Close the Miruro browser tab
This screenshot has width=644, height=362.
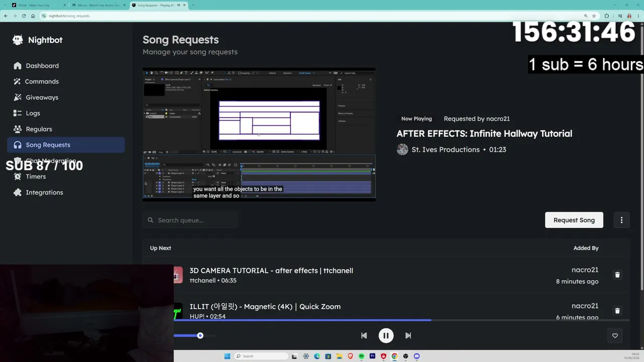click(124, 5)
